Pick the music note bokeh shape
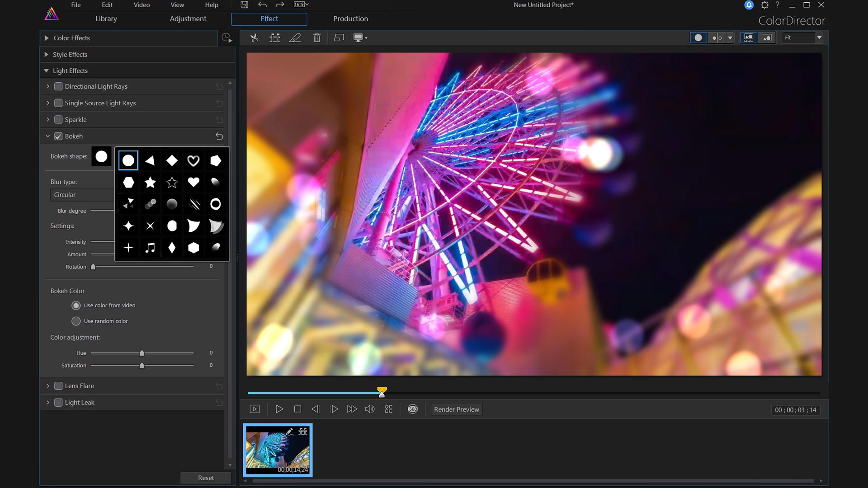 tap(150, 248)
